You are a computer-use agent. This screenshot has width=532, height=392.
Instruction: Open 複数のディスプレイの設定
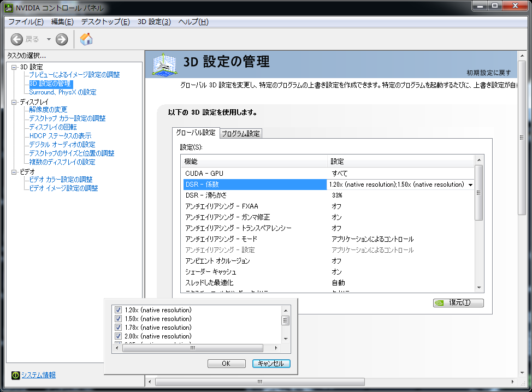coord(62,162)
